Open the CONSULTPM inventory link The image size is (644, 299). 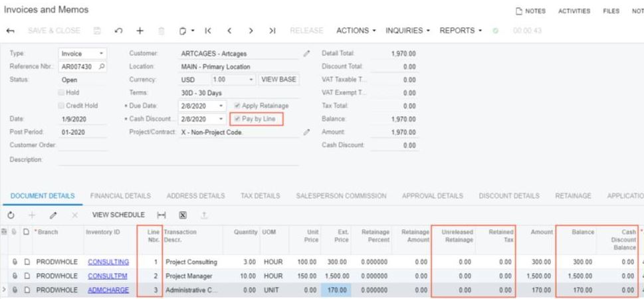(108, 276)
